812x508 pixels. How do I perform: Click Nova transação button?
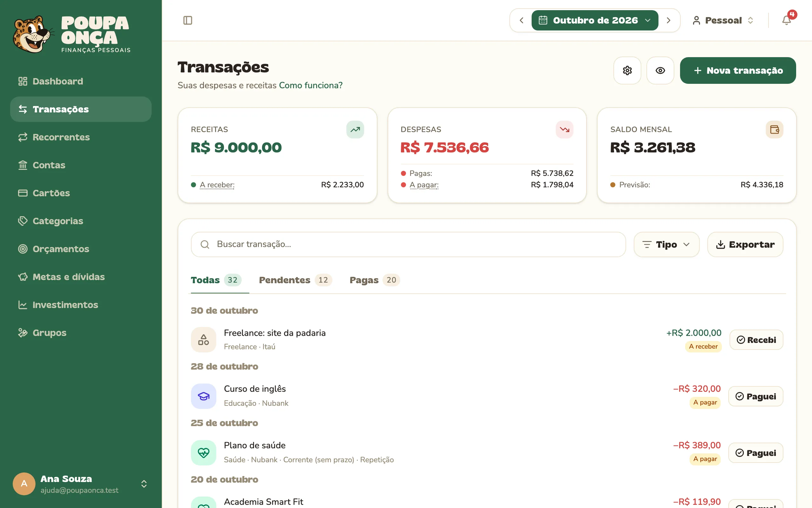(738, 70)
